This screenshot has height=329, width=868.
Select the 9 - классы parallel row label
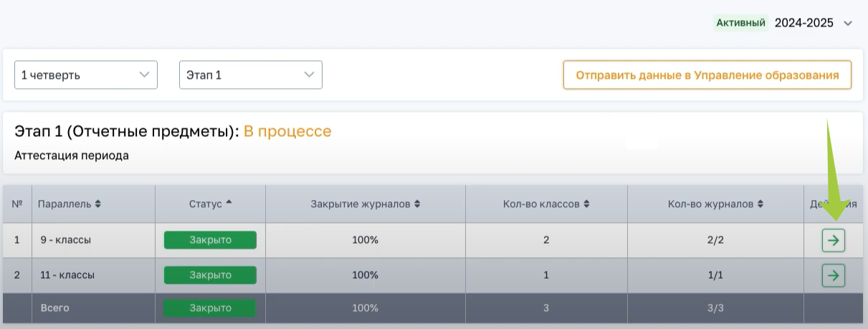pyautogui.click(x=66, y=240)
